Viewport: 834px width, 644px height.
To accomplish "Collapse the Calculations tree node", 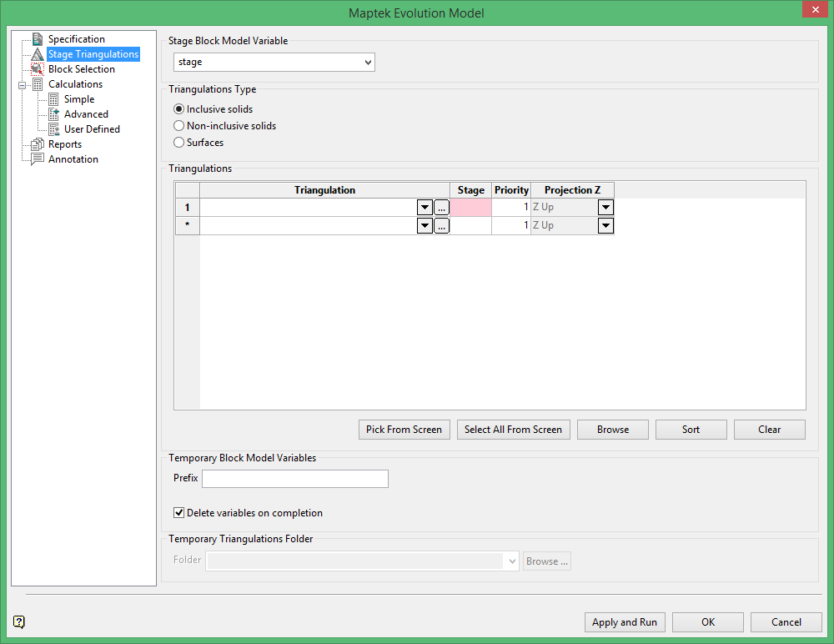I will tap(20, 83).
